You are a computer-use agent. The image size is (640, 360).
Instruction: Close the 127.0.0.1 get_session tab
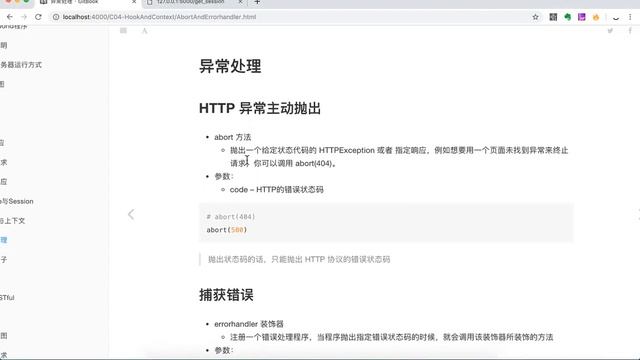pyautogui.click(x=240, y=2)
